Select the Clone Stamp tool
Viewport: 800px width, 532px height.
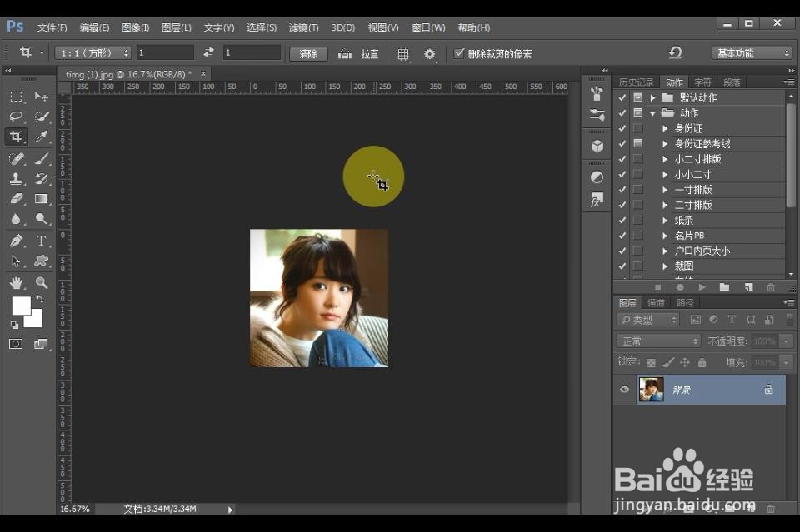tap(17, 179)
